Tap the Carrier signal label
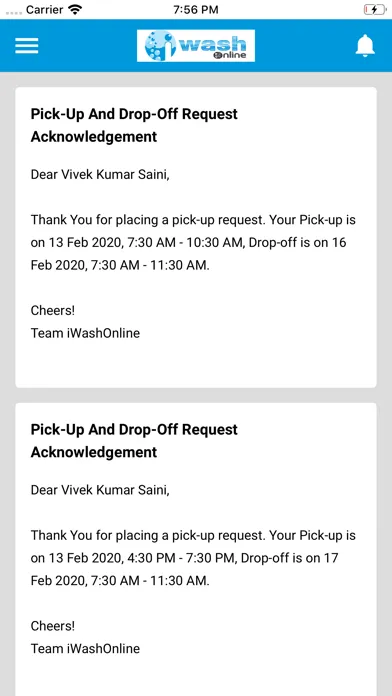The image size is (392, 696). click(x=44, y=10)
